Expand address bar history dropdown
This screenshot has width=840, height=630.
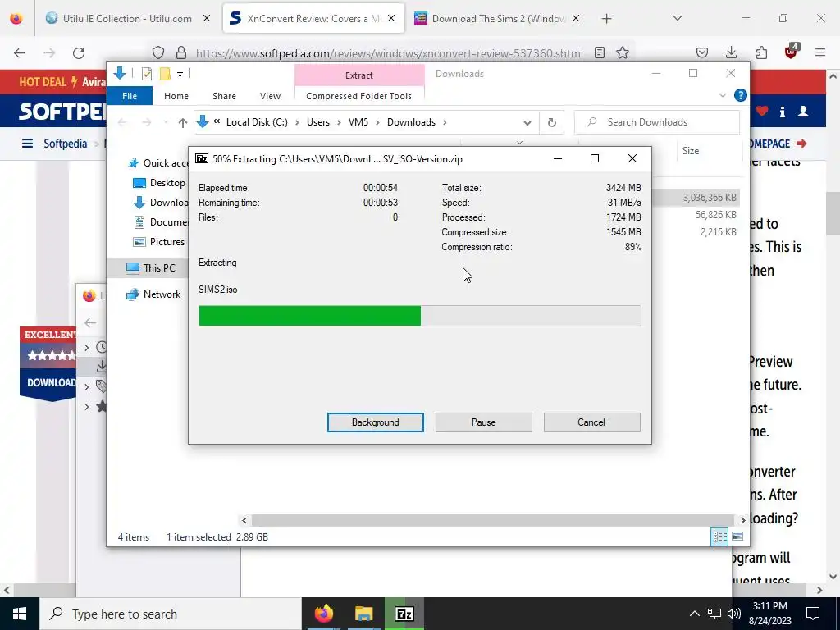pos(527,123)
